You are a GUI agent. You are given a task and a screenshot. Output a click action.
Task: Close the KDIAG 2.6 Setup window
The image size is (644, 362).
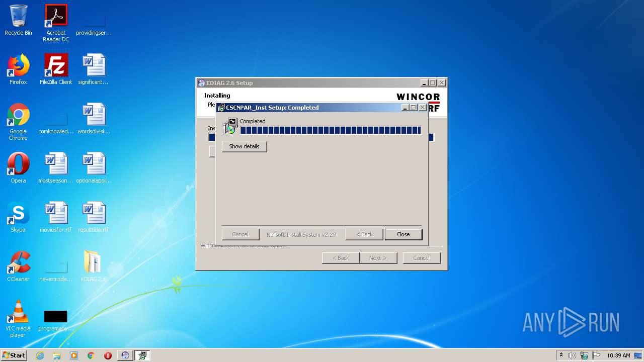coord(441,83)
